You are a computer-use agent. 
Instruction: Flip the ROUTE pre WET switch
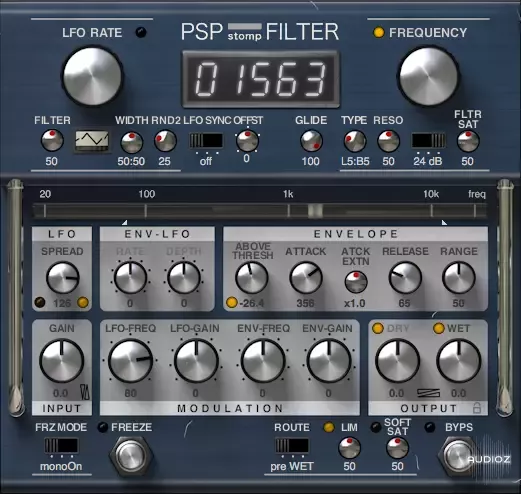(292, 446)
